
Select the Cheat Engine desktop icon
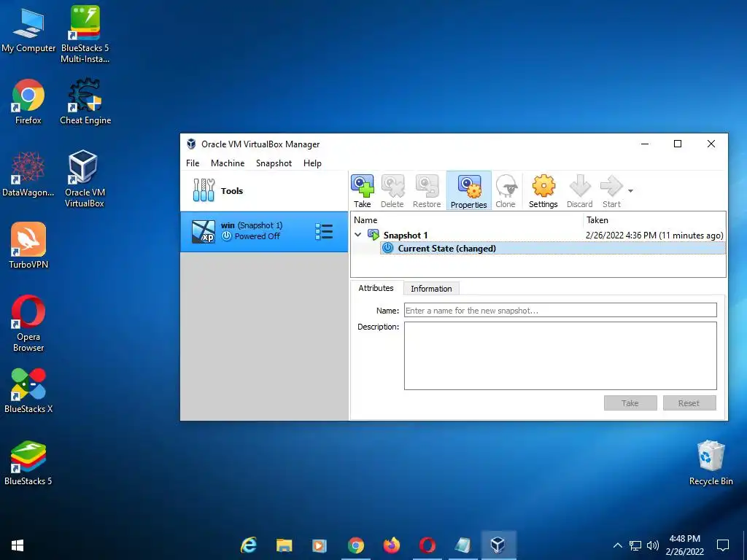point(85,102)
